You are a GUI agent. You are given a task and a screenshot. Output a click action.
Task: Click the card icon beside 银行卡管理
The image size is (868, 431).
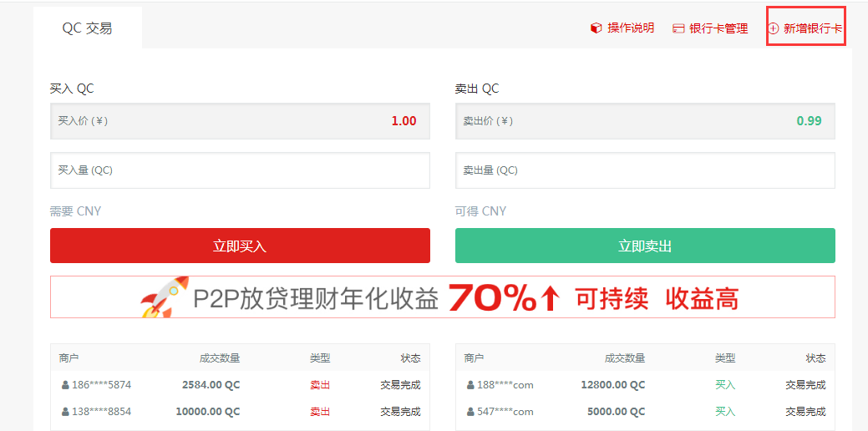pyautogui.click(x=678, y=28)
